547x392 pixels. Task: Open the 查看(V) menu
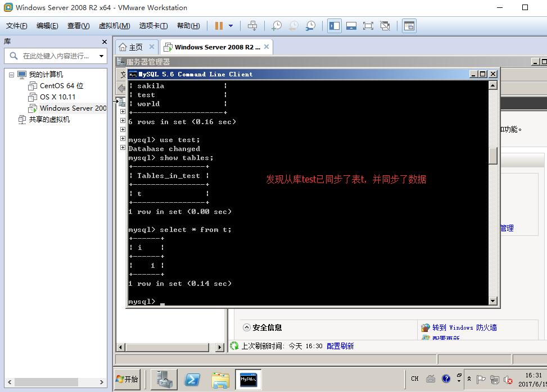tap(78, 26)
